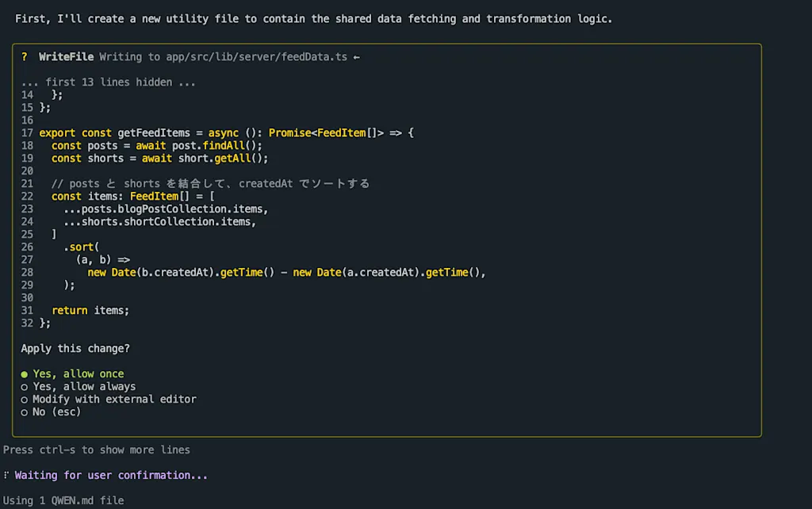This screenshot has width=812, height=509.
Task: Click line number 32
Action: tap(27, 323)
